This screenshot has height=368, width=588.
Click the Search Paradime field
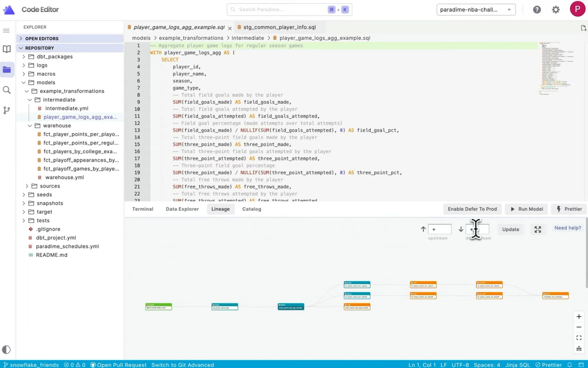[289, 9]
